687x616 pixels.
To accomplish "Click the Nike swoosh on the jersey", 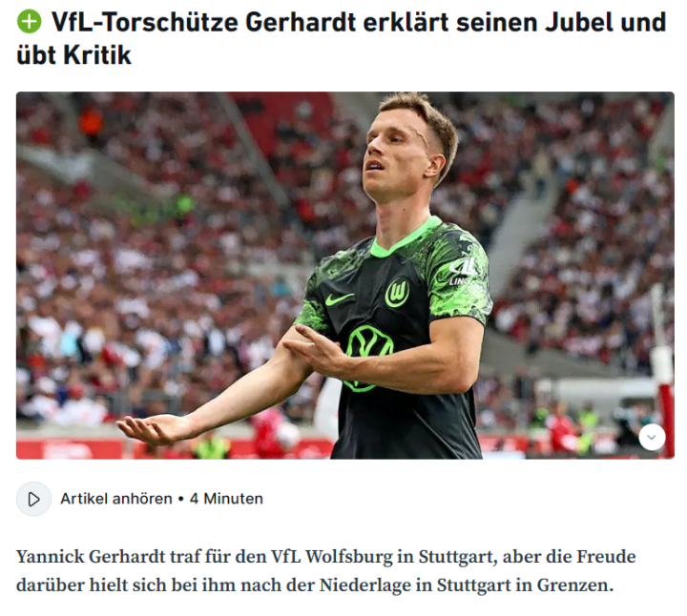I will coord(339,299).
